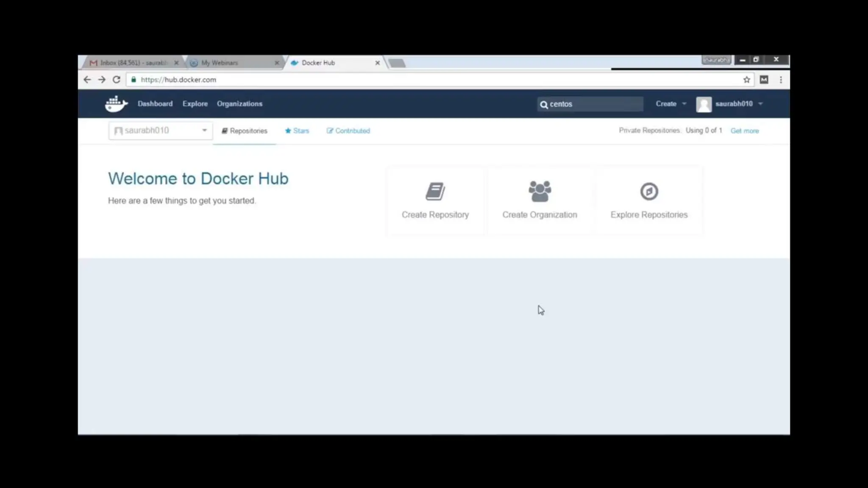Image resolution: width=868 pixels, height=488 pixels.
Task: Click the Saurabh Chrome profile button
Action: click(x=716, y=60)
